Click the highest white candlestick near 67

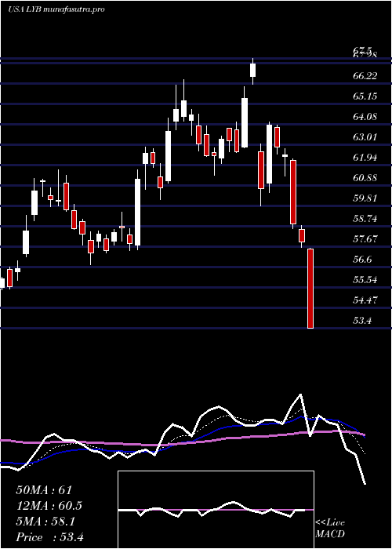click(252, 70)
